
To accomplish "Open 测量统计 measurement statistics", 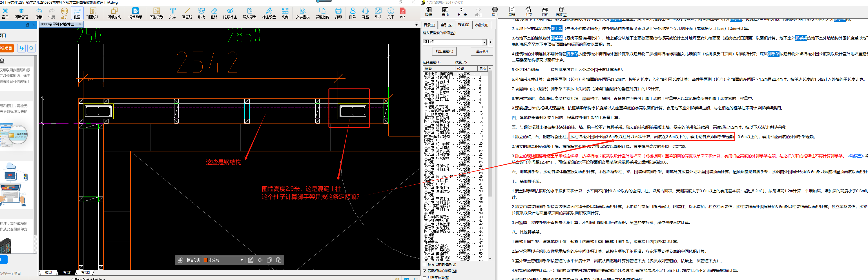I will tap(93, 13).
